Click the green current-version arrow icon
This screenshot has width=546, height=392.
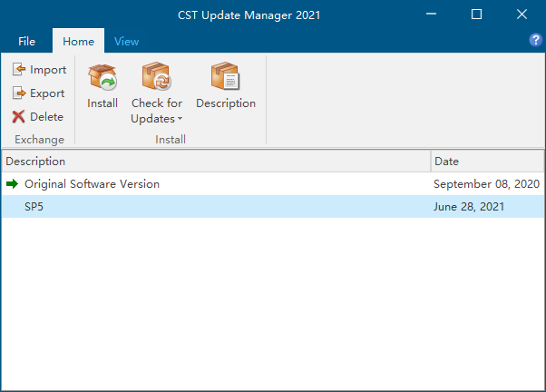(12, 183)
